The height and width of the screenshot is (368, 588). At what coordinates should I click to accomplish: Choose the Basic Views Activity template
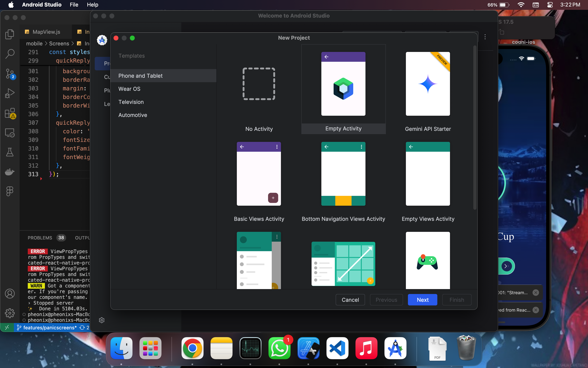pyautogui.click(x=259, y=179)
